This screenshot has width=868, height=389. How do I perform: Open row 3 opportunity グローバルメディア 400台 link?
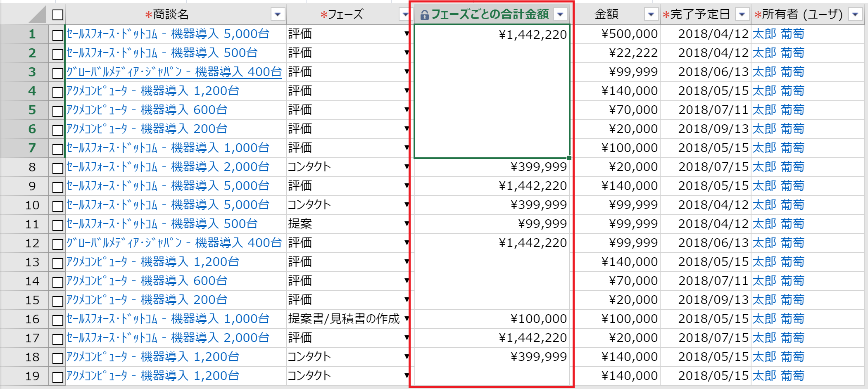point(174,72)
